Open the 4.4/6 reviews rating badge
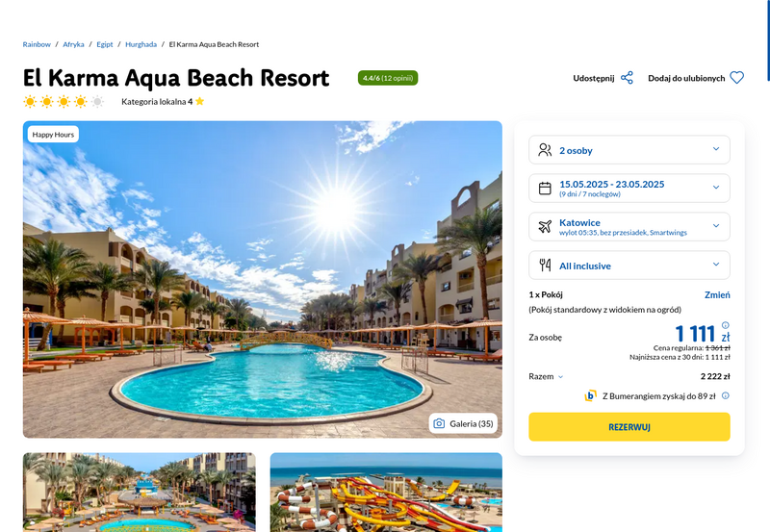Image resolution: width=770 pixels, height=532 pixels. tap(388, 78)
